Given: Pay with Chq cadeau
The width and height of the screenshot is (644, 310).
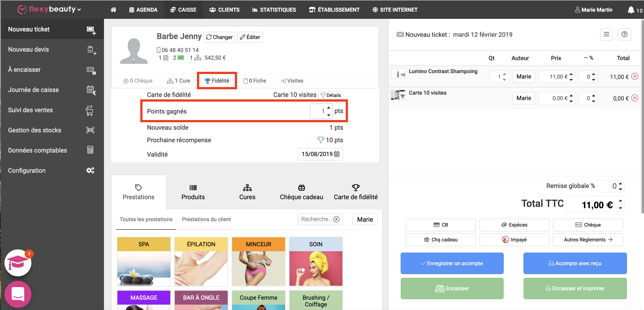Looking at the screenshot, I should (x=441, y=239).
